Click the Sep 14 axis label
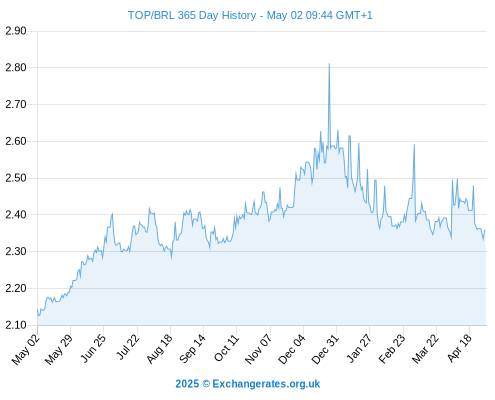 click(x=192, y=348)
